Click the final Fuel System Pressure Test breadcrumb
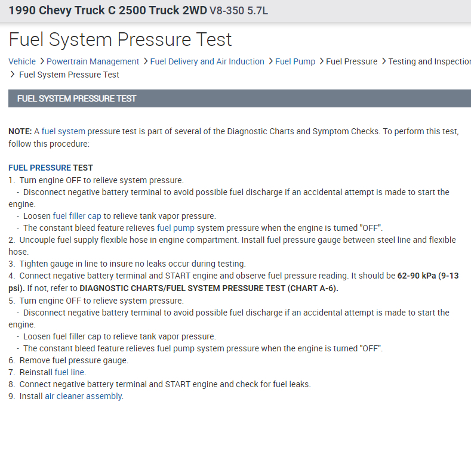Screen dimensions: 471x476 (x=69, y=75)
